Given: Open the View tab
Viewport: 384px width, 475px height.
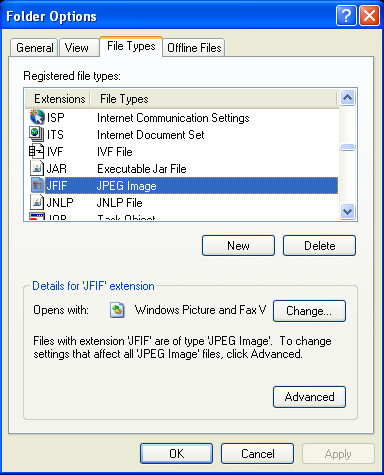Looking at the screenshot, I should point(77,48).
